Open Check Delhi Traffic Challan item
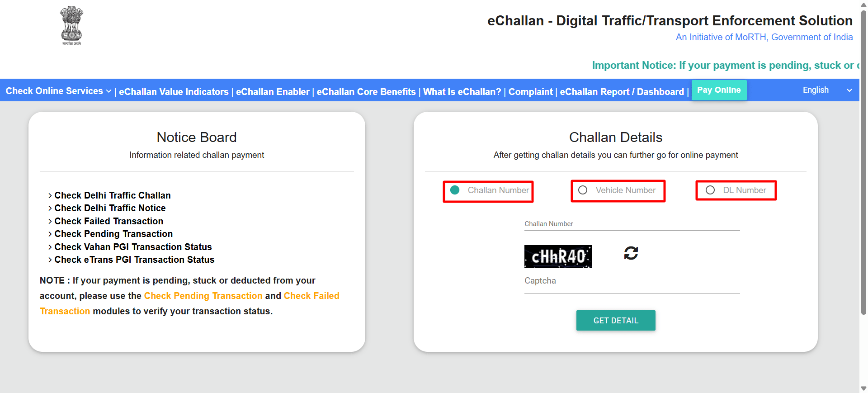The image size is (868, 393). pyautogui.click(x=113, y=195)
